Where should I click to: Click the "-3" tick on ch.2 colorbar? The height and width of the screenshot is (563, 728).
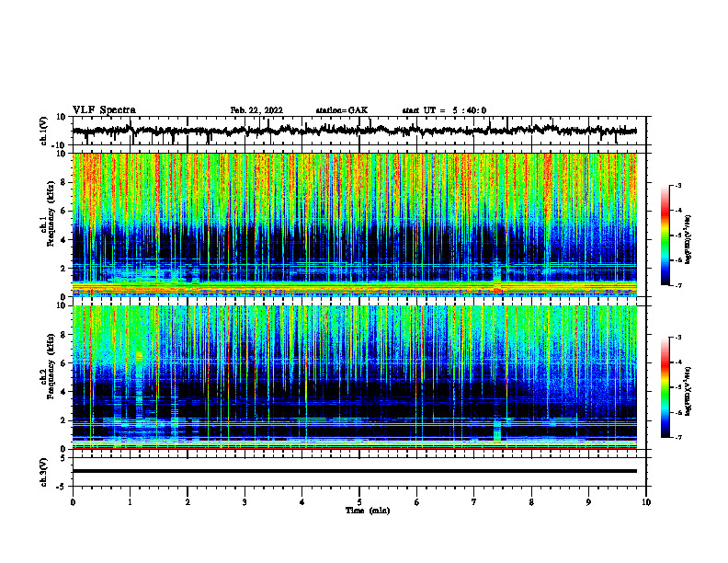click(x=678, y=338)
